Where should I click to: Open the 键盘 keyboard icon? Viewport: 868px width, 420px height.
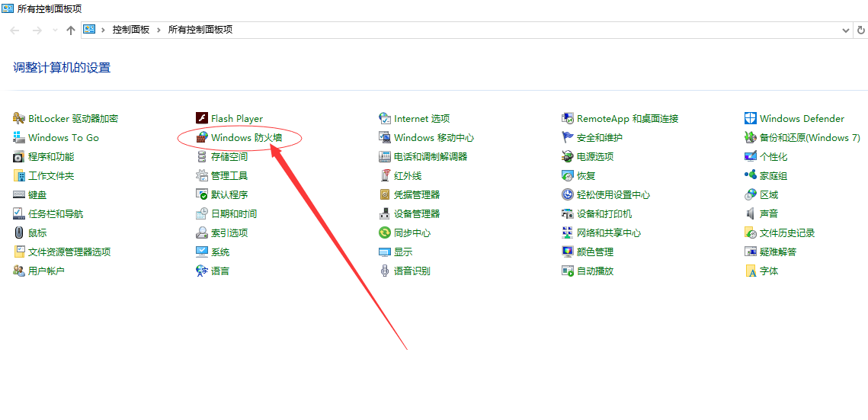point(19,195)
